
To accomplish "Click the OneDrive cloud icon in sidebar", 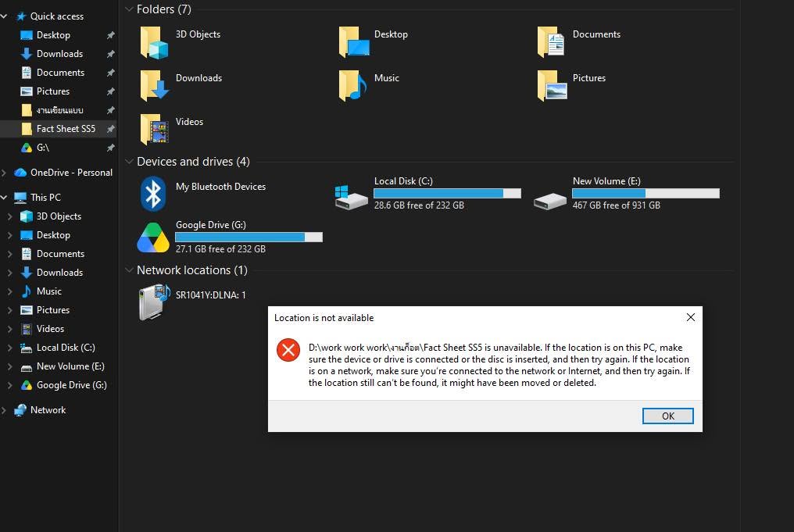I will click(x=20, y=173).
